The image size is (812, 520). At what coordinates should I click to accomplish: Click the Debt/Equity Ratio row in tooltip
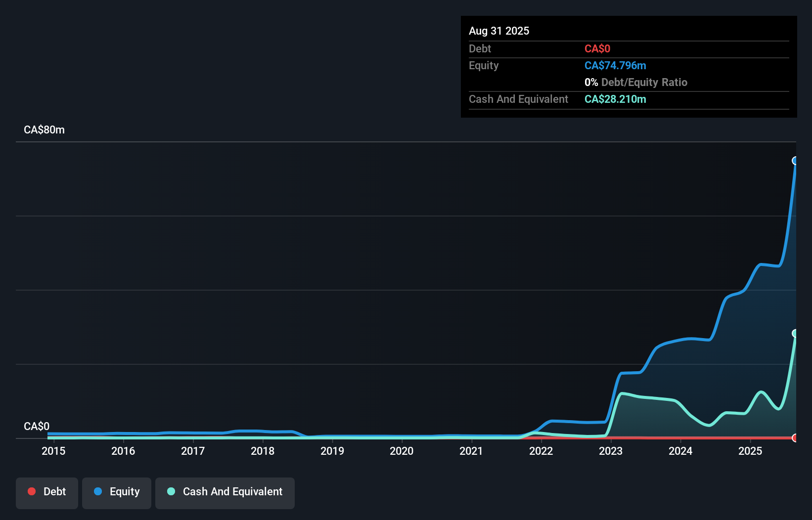tap(636, 82)
